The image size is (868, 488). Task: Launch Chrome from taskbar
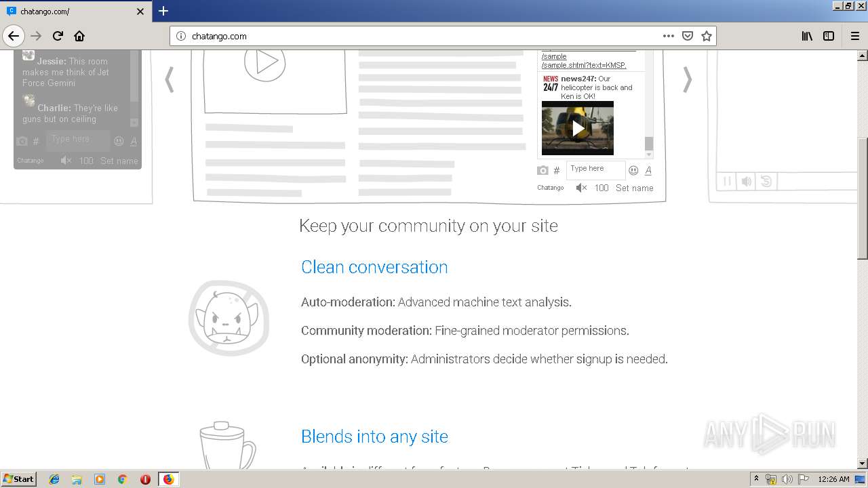tap(123, 479)
